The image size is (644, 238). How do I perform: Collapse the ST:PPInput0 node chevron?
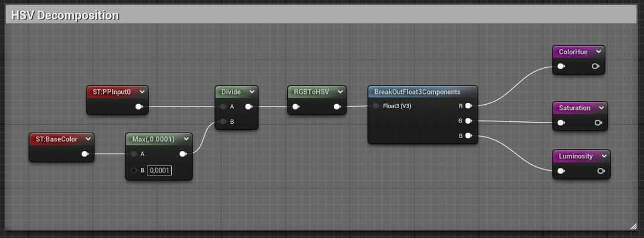pyautogui.click(x=142, y=92)
